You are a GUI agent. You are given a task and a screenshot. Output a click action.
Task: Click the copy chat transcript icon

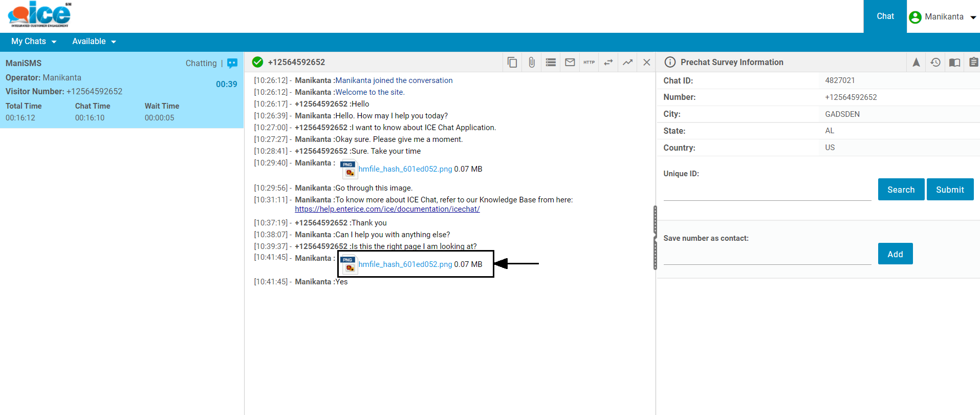tap(512, 63)
